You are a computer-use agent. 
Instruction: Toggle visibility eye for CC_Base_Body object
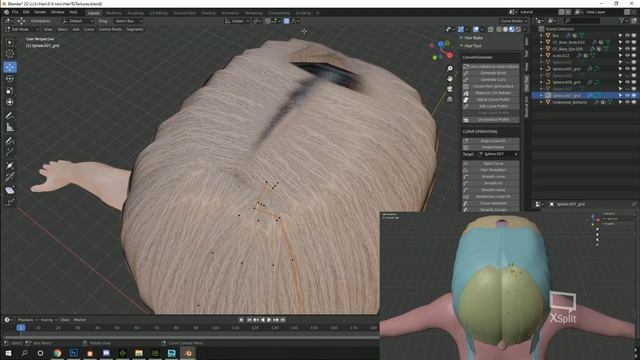pos(627,42)
